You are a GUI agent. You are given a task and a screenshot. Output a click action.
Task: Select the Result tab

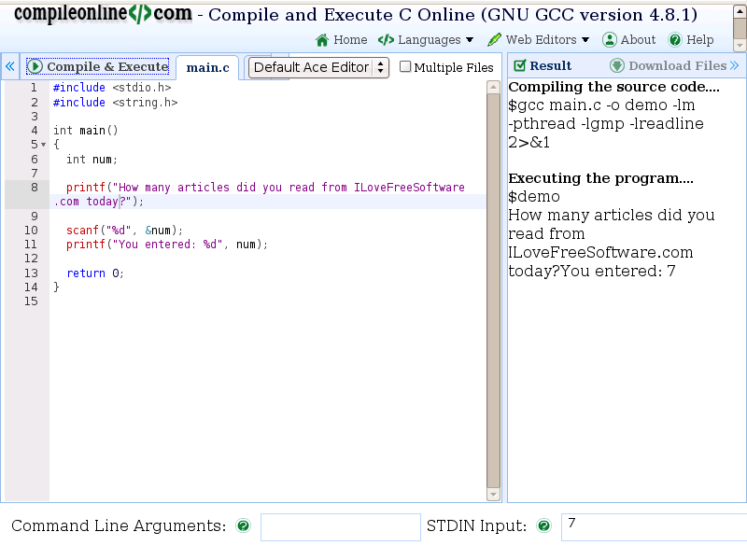pyautogui.click(x=543, y=66)
